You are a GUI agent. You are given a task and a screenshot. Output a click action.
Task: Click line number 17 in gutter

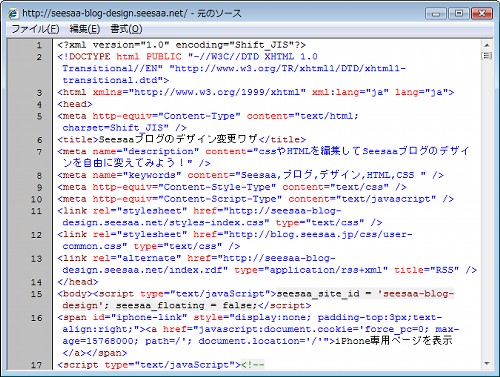point(36,365)
